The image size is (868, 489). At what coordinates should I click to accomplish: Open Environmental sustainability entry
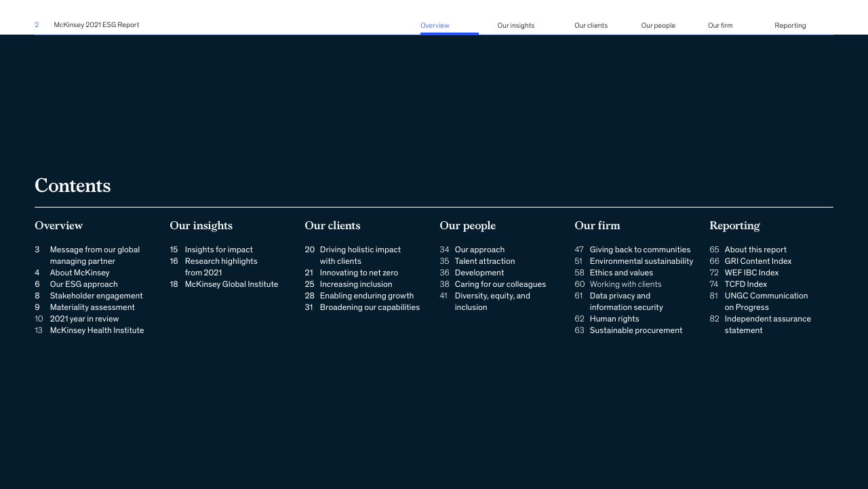point(641,261)
